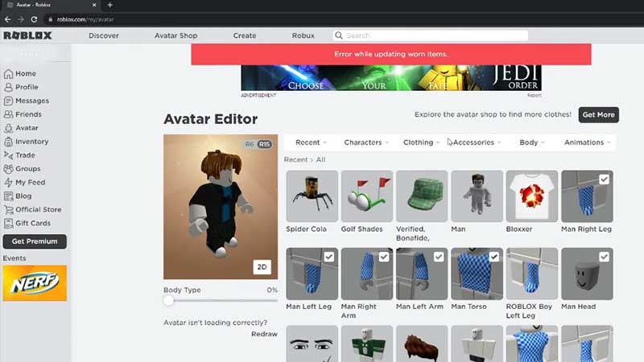Close the Avatar - Roblox browser tab
This screenshot has width=644, height=362.
click(94, 5)
